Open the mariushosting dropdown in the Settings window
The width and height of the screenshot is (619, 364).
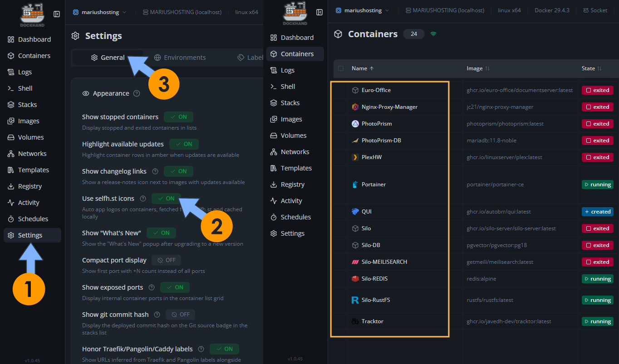tap(99, 12)
